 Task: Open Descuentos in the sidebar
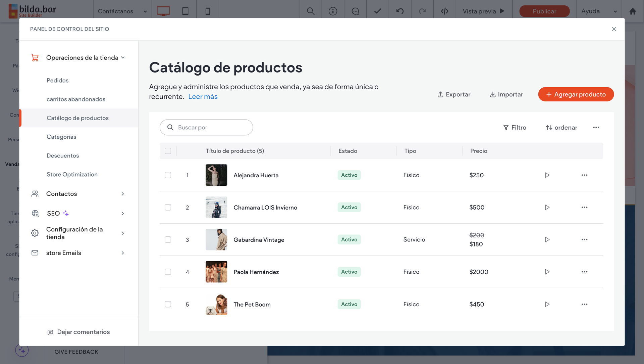tap(63, 155)
